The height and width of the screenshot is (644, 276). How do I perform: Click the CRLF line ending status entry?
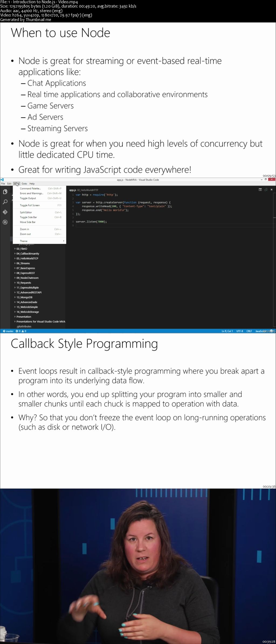[x=249, y=331]
